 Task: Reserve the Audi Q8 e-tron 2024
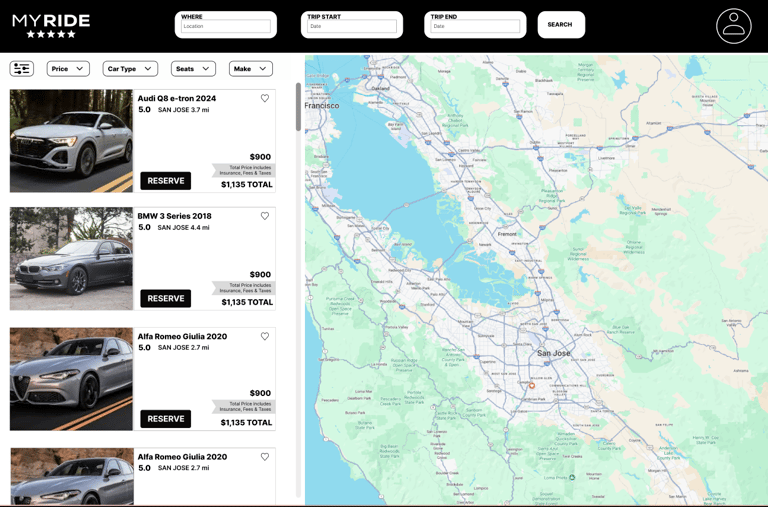coord(166,181)
